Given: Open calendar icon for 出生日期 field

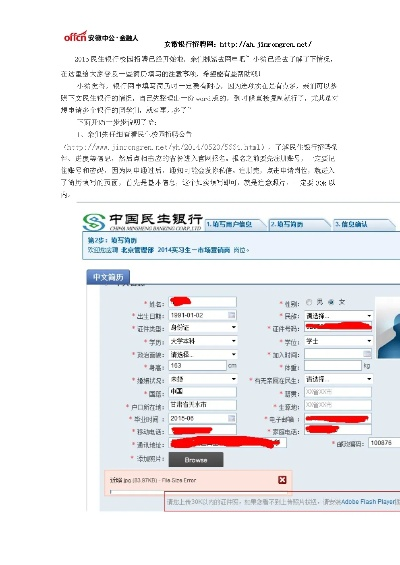Looking at the screenshot, I should [232, 315].
